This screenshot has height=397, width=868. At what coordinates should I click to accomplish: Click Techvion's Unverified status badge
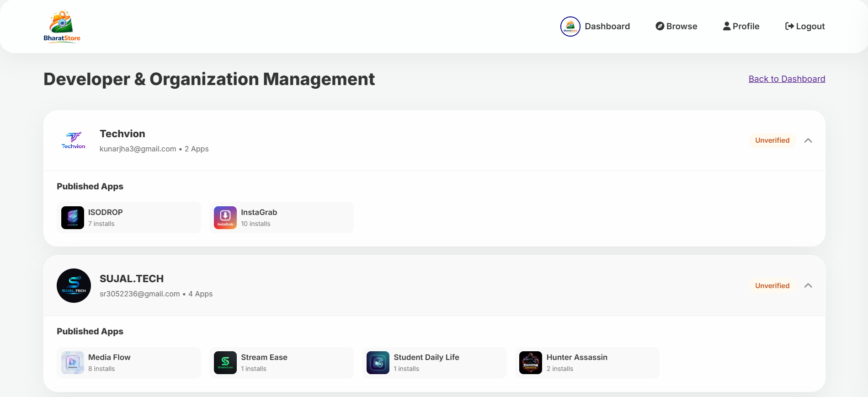click(x=772, y=140)
